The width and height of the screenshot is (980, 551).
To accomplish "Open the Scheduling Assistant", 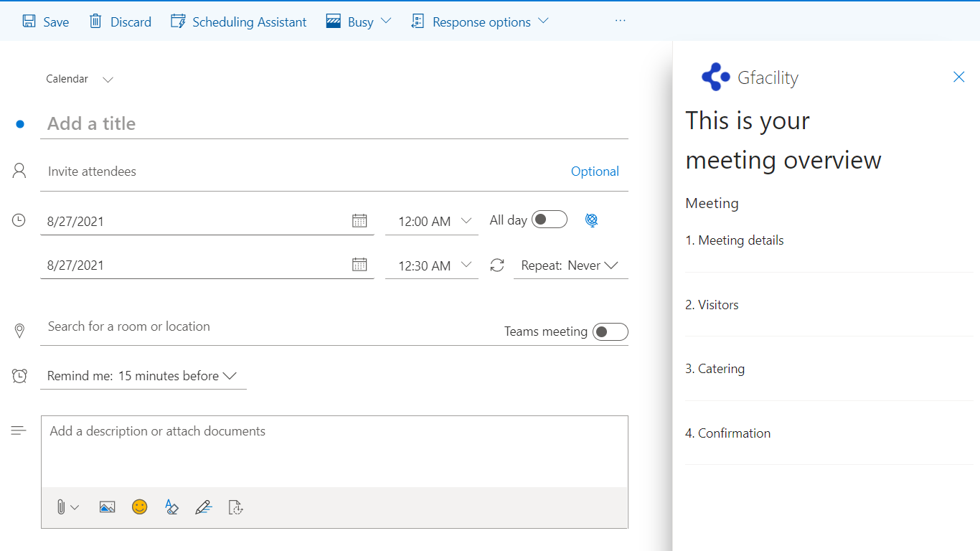I will click(x=239, y=22).
